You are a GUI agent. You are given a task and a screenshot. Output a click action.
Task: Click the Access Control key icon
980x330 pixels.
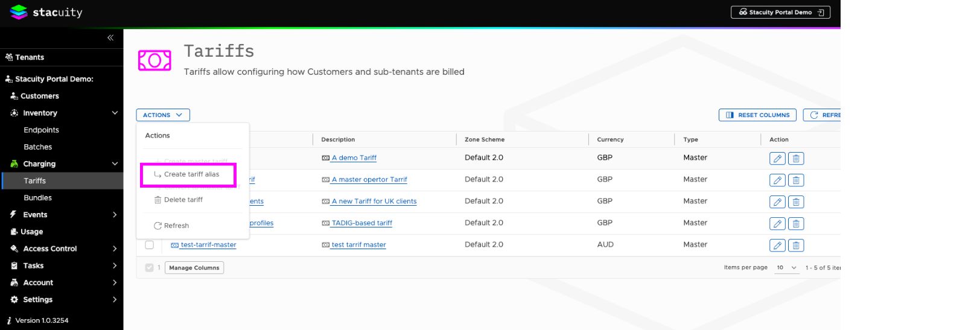click(14, 249)
